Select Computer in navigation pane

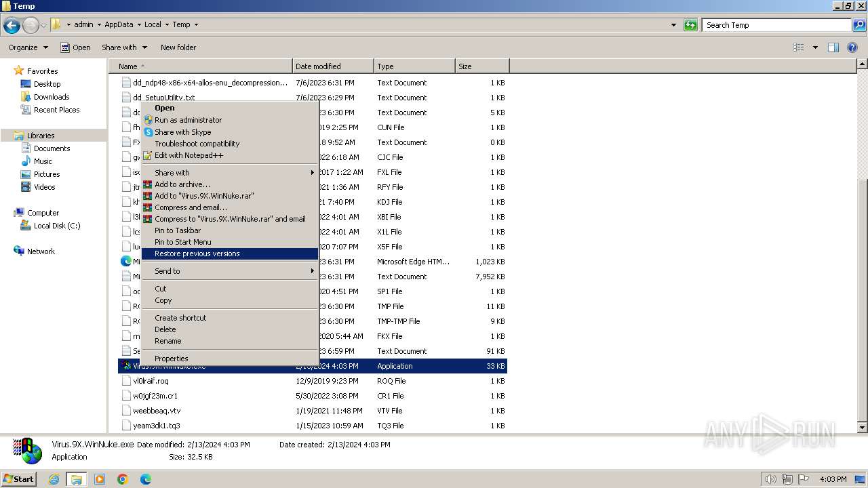(43, 213)
